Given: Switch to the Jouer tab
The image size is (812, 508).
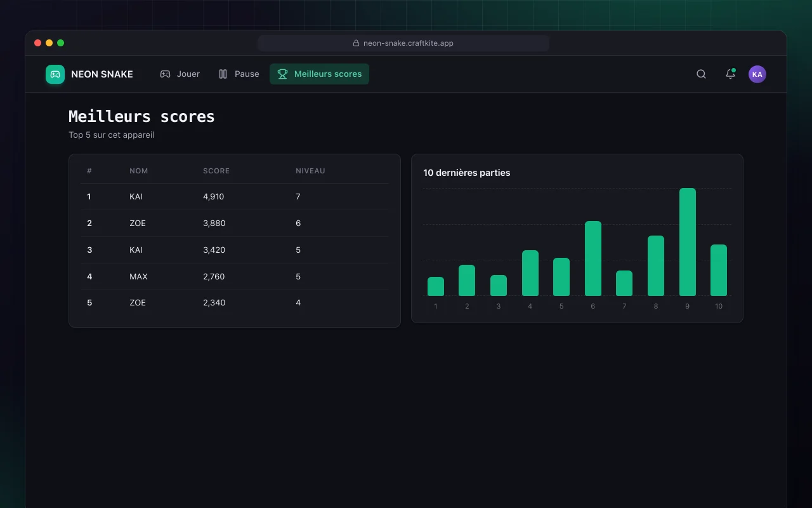Looking at the screenshot, I should (180, 74).
